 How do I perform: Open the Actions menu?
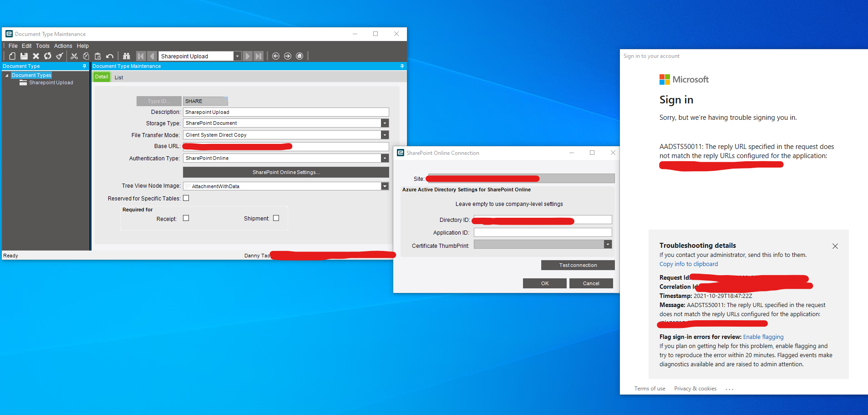(x=63, y=46)
